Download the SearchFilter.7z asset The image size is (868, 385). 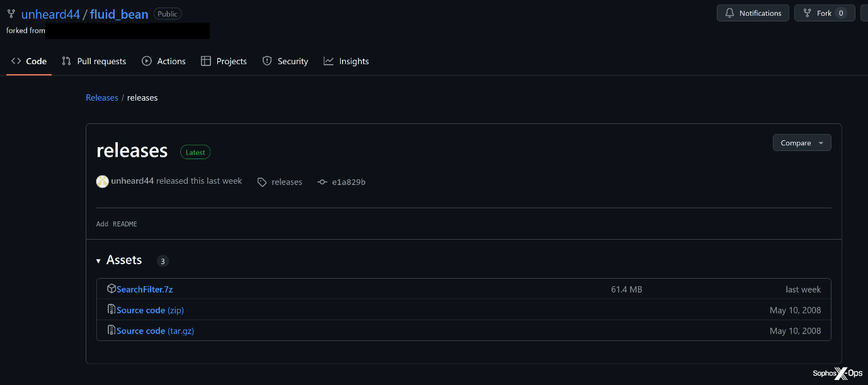[x=144, y=289]
